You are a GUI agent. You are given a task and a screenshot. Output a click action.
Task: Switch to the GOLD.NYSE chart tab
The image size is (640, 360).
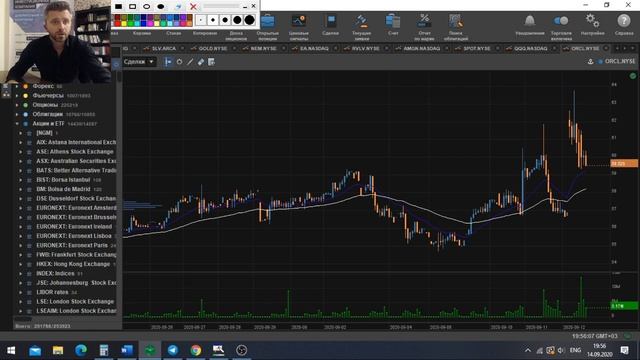[x=213, y=49]
